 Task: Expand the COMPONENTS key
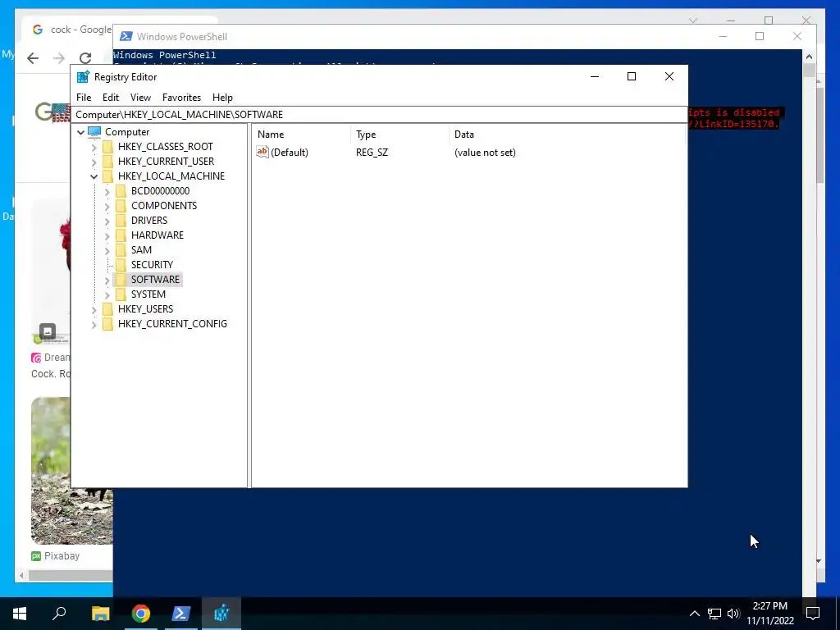point(107,206)
